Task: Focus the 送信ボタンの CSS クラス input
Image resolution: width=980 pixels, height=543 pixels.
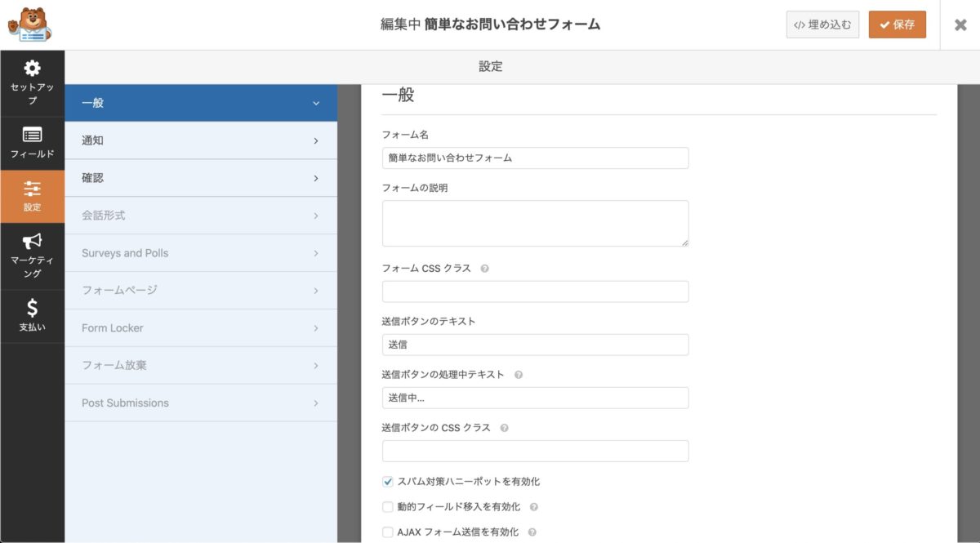Action: pyautogui.click(x=535, y=451)
